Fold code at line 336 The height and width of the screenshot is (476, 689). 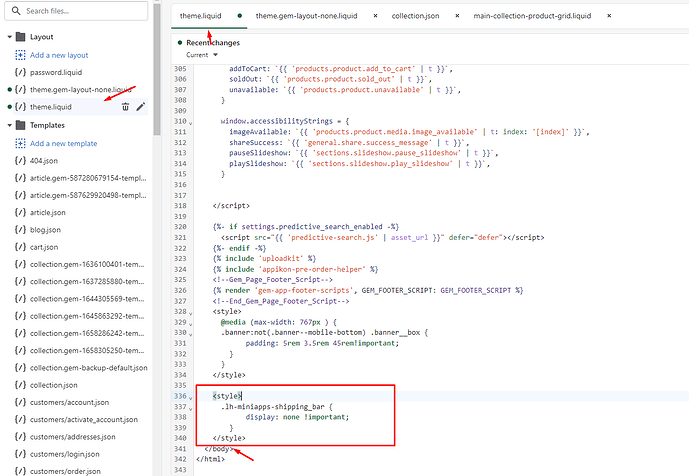click(x=191, y=398)
